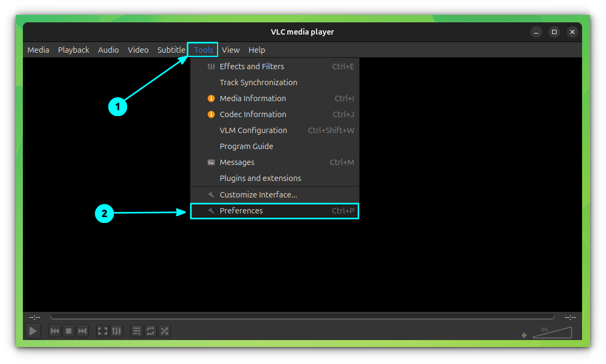This screenshot has height=364, width=606.
Task: Click the Previous media icon
Action: tap(54, 330)
